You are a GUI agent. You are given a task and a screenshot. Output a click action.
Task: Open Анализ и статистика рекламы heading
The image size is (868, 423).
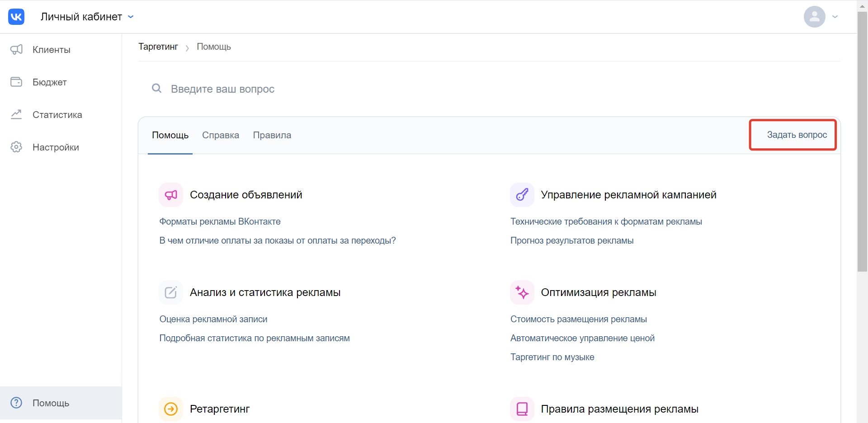tap(265, 292)
